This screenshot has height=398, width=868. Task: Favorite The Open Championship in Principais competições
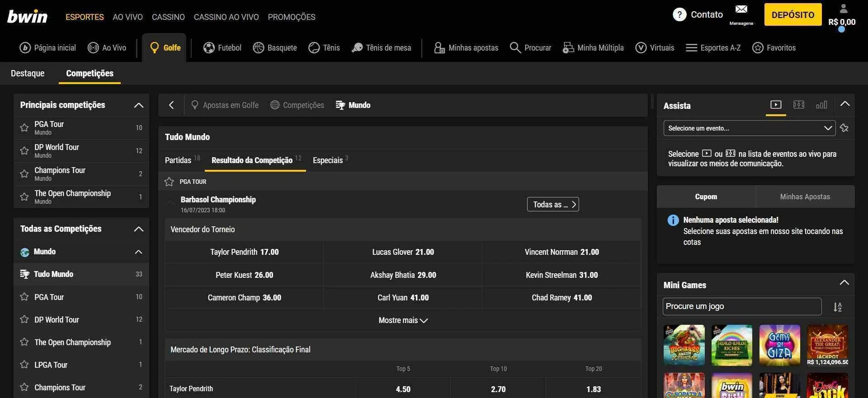pos(24,197)
